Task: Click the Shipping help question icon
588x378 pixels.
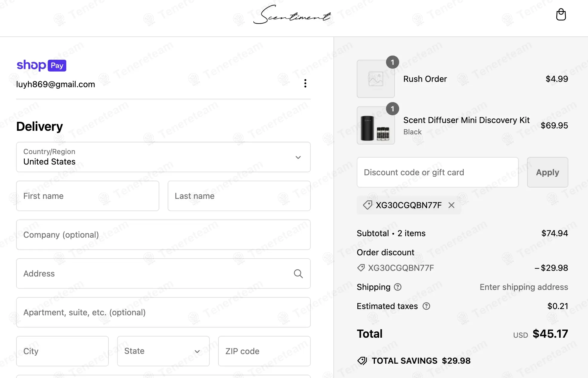Action: 398,287
